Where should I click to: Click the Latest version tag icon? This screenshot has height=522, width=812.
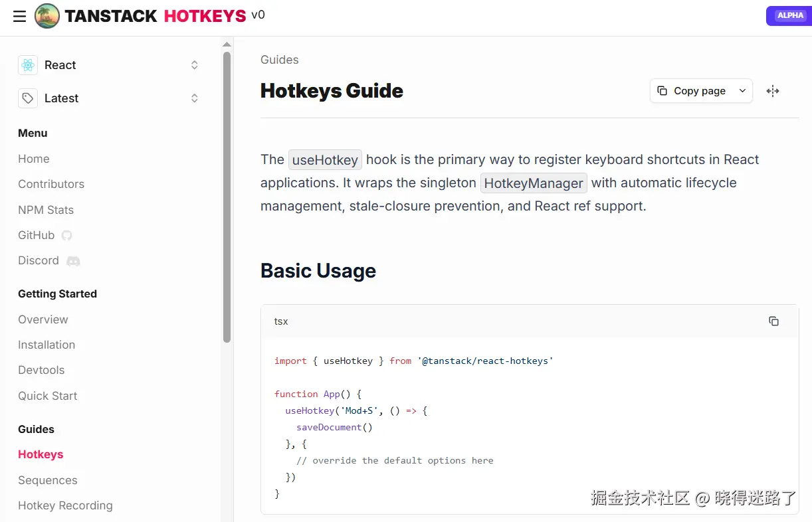(28, 98)
